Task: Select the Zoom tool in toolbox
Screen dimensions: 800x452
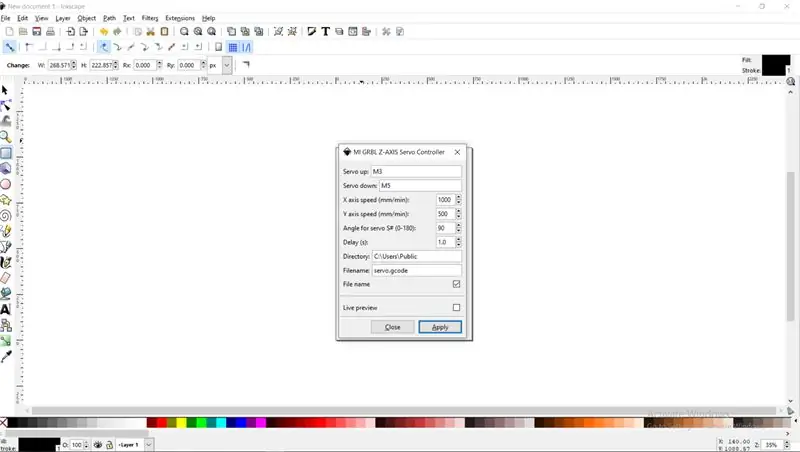Action: [6, 137]
